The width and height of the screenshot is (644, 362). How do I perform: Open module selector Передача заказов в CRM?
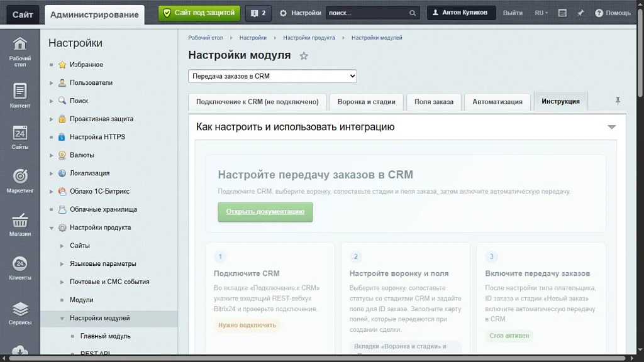(272, 76)
